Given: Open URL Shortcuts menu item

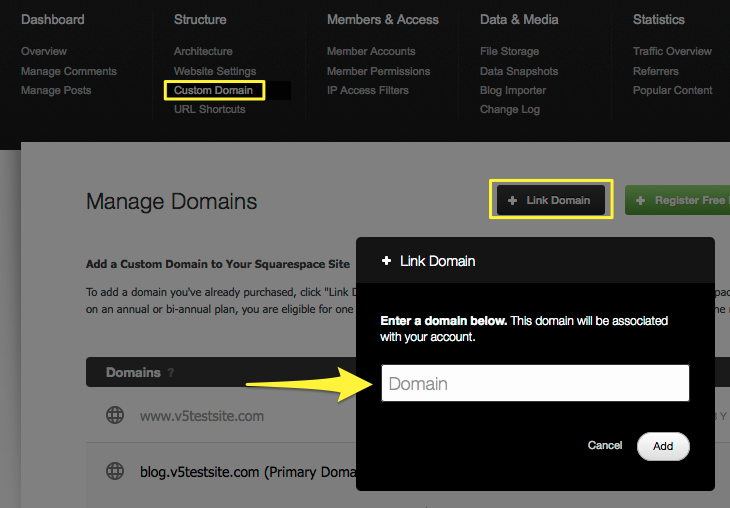Looking at the screenshot, I should (x=209, y=109).
